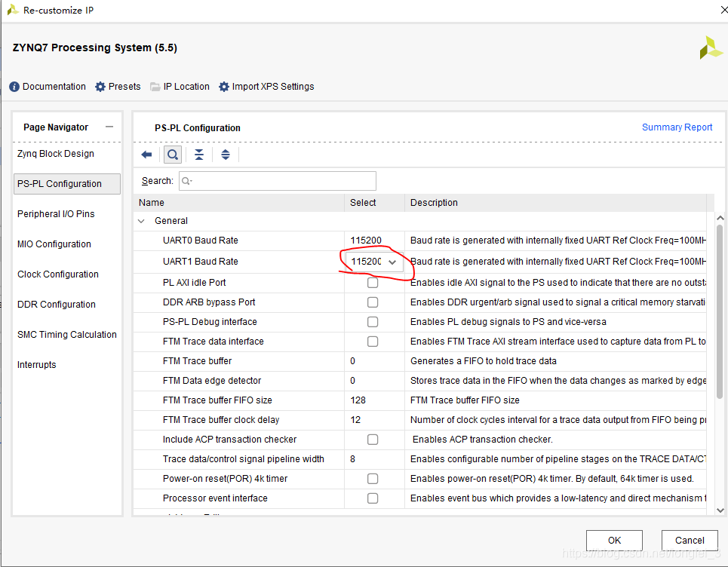Click the back arrow icon in toolbar
This screenshot has height=567, width=728.
point(146,155)
